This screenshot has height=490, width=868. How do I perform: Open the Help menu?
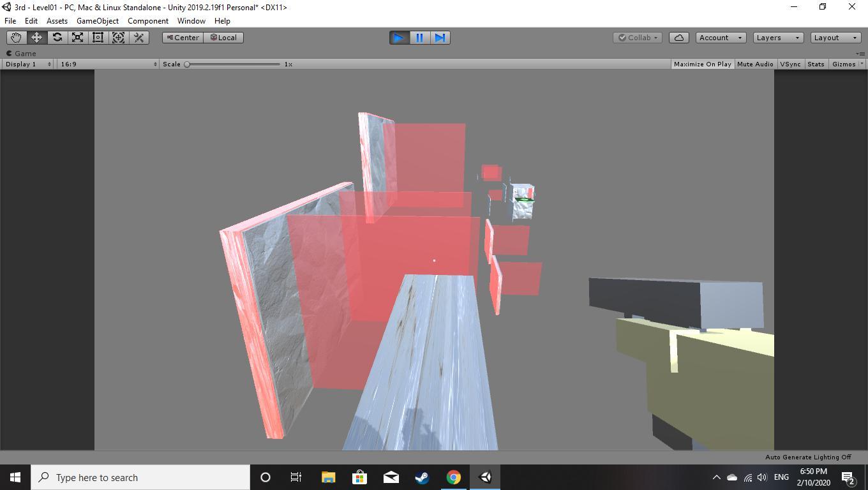(x=222, y=20)
